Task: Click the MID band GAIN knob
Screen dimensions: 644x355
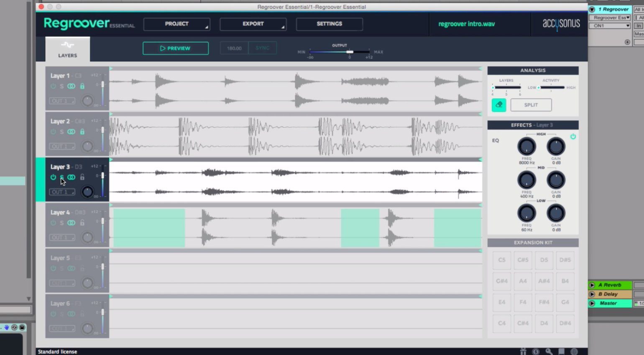Action: [556, 180]
